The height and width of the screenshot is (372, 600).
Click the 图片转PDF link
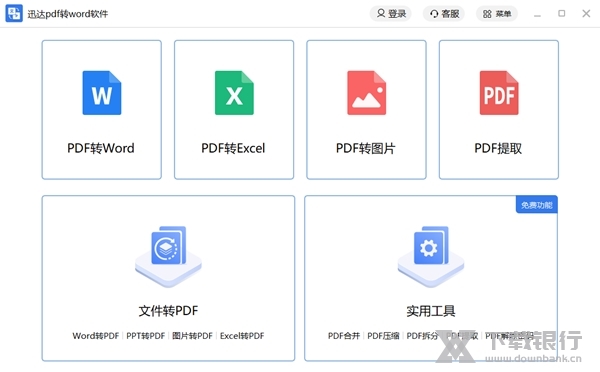click(192, 336)
